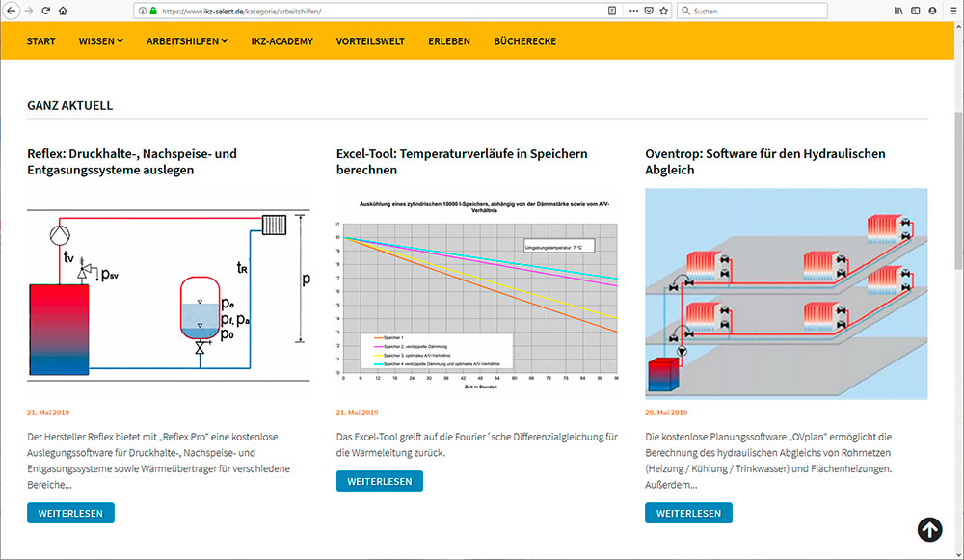This screenshot has height=560, width=964.
Task: Jump to top with the black arrow button
Action: tap(929, 529)
